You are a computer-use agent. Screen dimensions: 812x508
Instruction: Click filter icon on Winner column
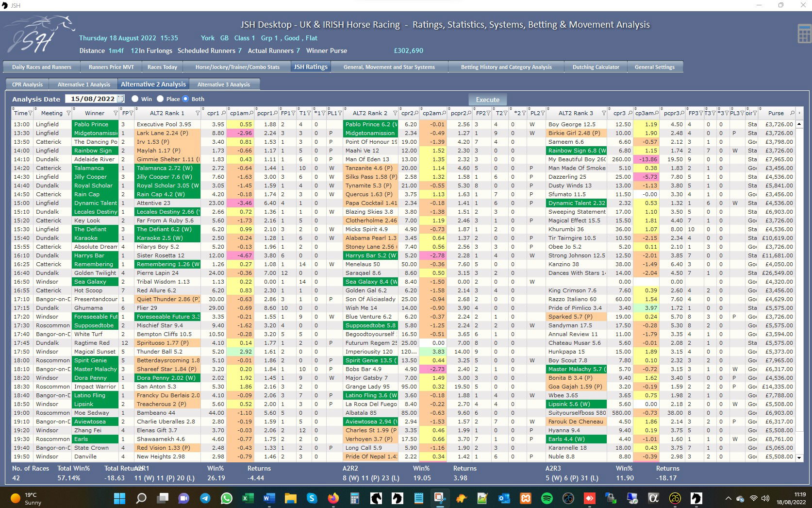pos(116,113)
